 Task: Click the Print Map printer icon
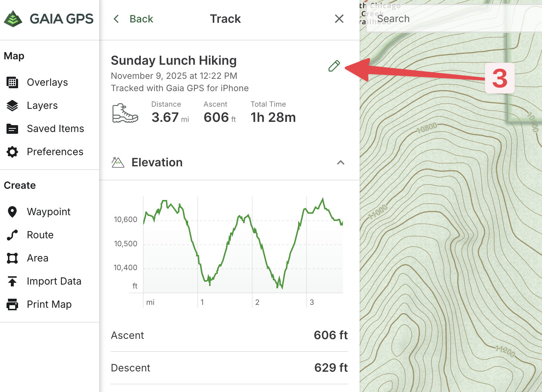pos(12,304)
